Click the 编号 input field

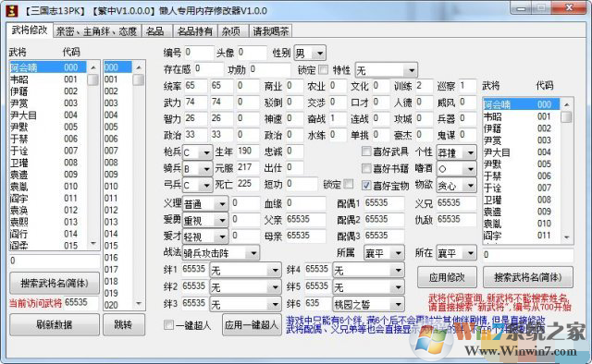pos(199,53)
